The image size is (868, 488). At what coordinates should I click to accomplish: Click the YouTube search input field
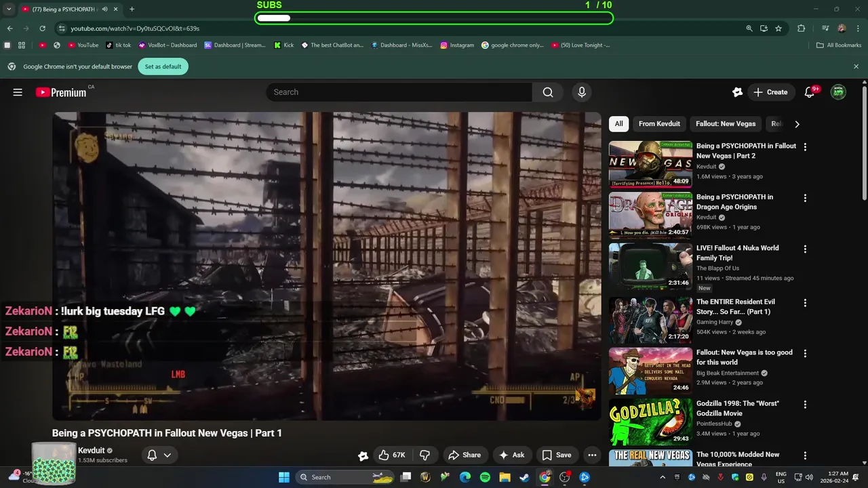(x=400, y=92)
